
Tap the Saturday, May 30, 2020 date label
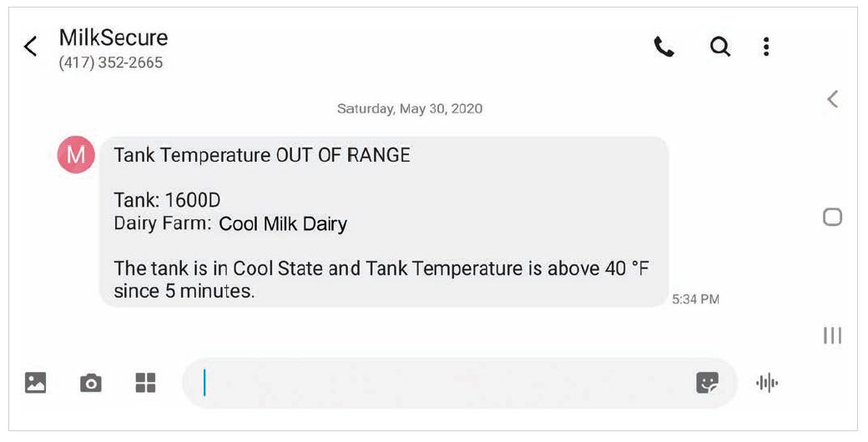(x=409, y=108)
